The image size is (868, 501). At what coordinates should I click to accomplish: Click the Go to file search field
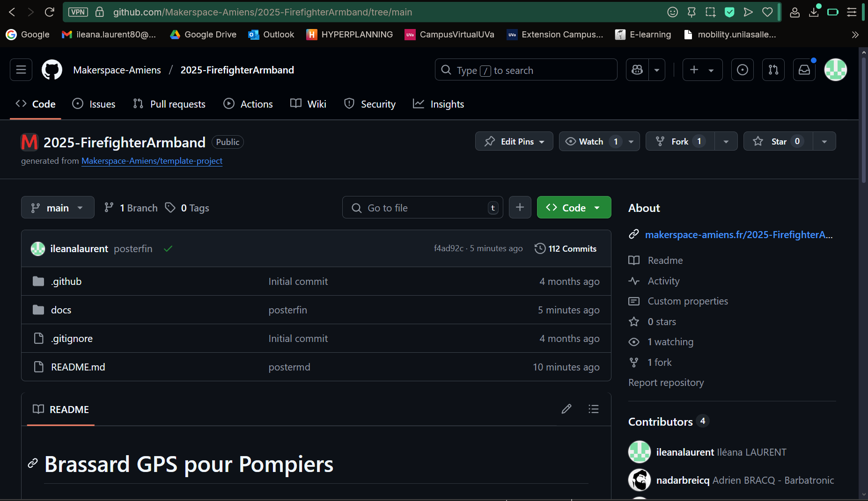tap(421, 207)
